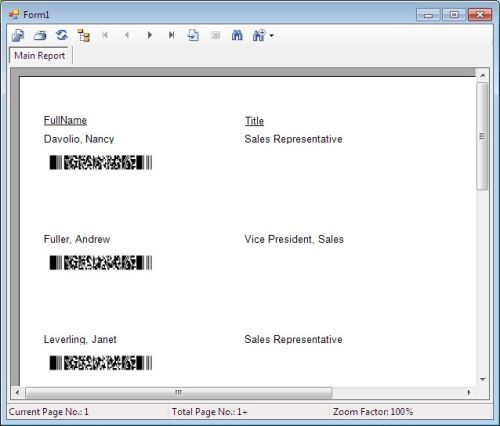Click the Close Current View icon
The image size is (500, 426).
(x=216, y=35)
